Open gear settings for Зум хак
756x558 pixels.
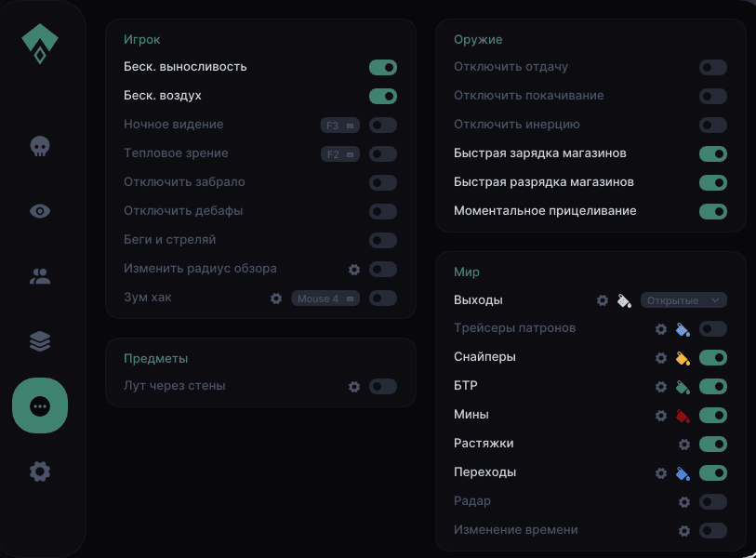276,299
